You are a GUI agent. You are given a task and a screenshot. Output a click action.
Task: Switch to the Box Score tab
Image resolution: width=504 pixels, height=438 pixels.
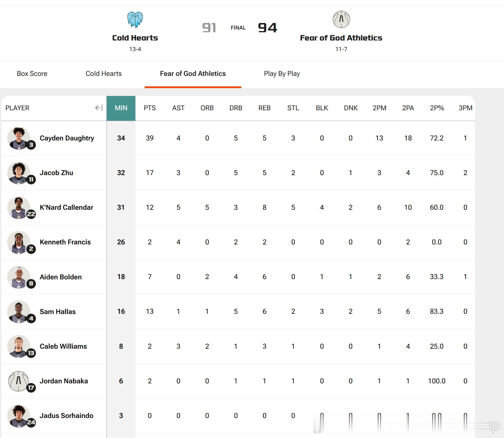[32, 73]
